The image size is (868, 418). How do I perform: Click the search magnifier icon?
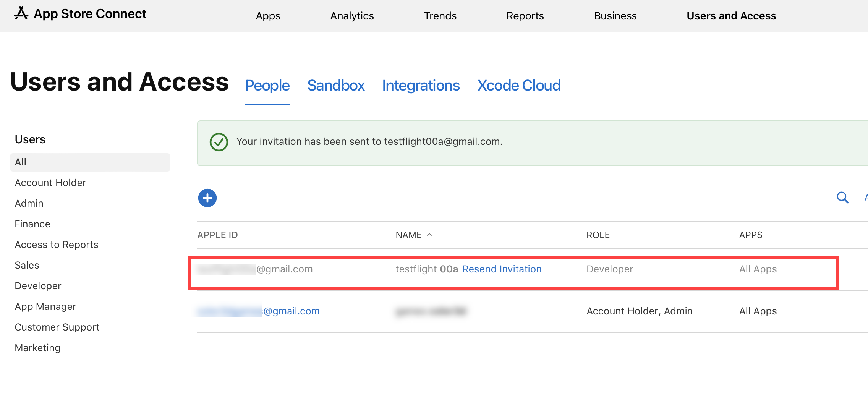click(842, 198)
